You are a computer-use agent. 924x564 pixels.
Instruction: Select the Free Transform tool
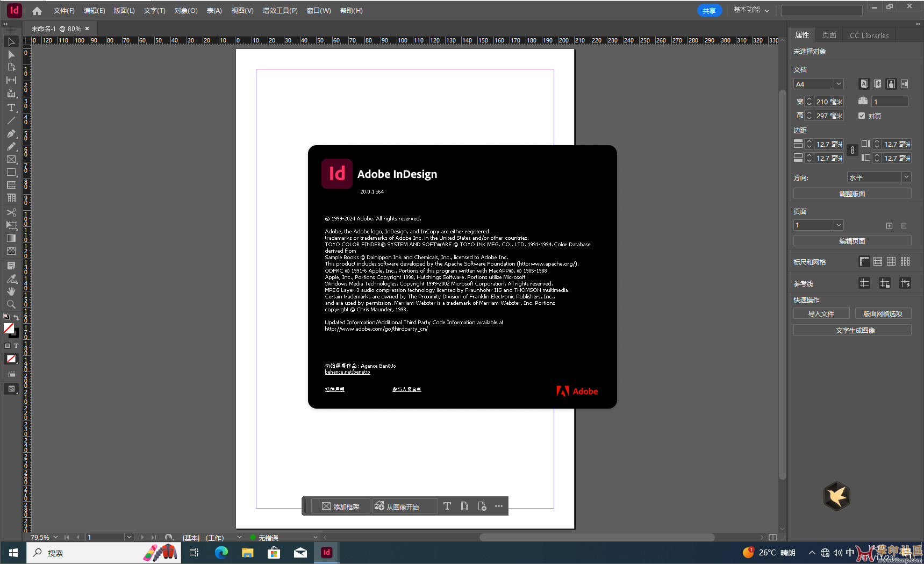point(11,225)
